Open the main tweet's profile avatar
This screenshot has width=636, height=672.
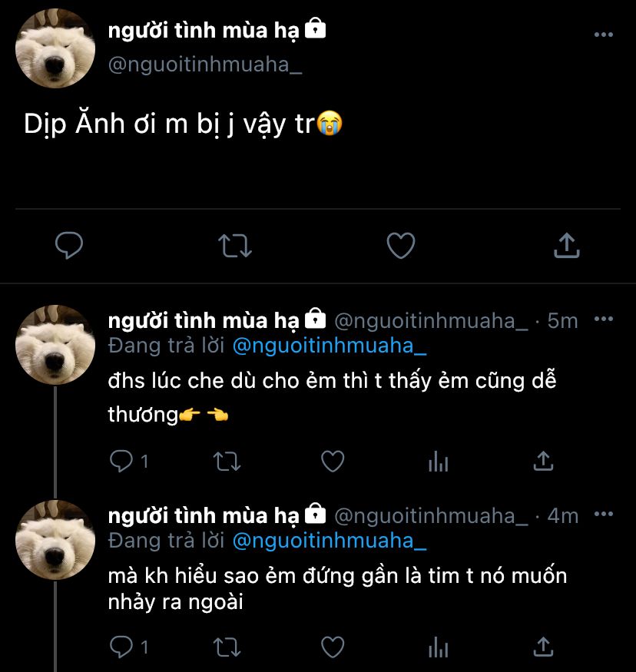[x=55, y=48]
